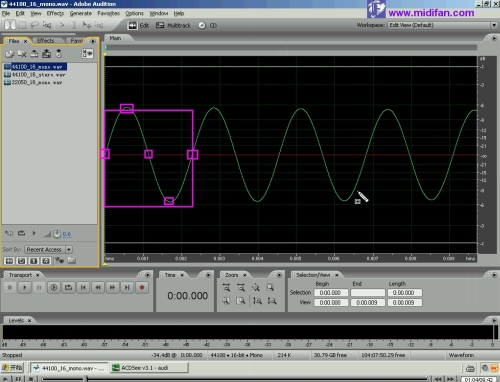Open the Sort By Recent Access dropdown
This screenshot has width=500, height=382.
click(x=69, y=249)
